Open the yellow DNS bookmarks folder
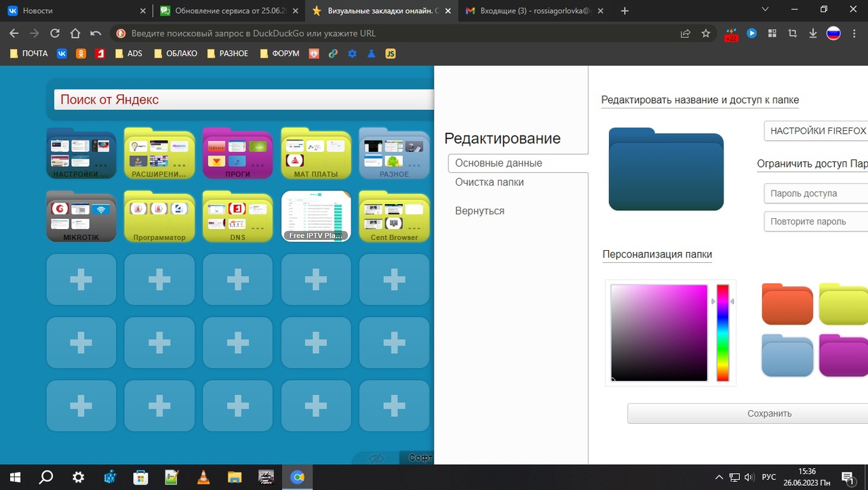This screenshot has height=490, width=868. click(x=237, y=217)
